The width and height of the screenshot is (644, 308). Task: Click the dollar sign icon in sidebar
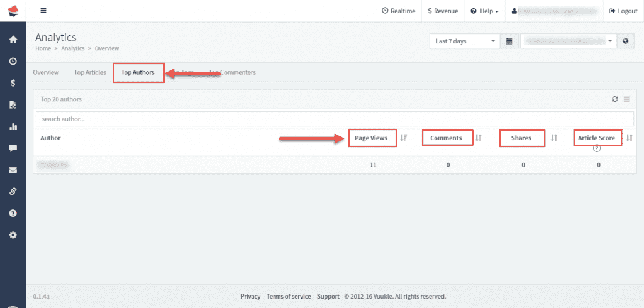coord(13,83)
